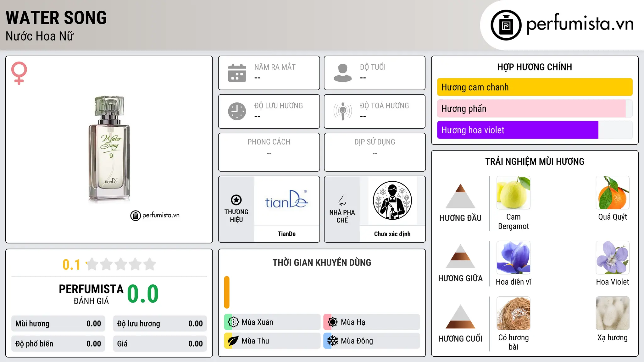The image size is (644, 362).
Task: Click the person icon for age group
Action: click(342, 73)
